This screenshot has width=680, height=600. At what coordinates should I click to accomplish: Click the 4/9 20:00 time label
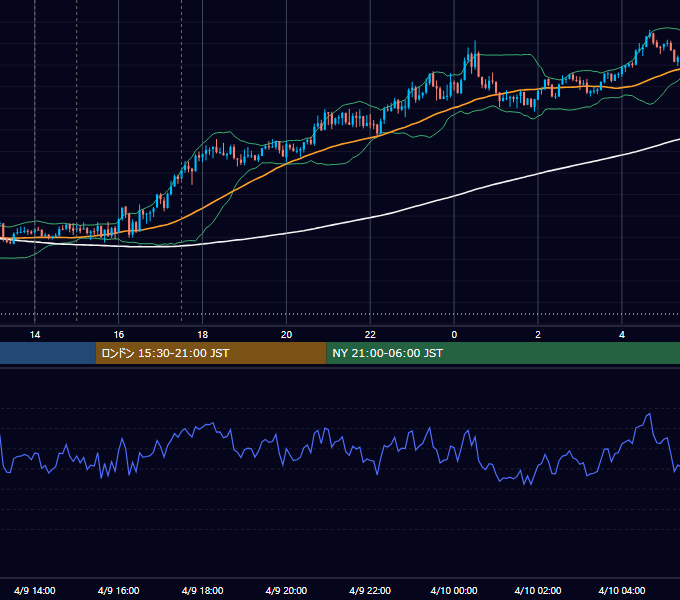[286, 590]
